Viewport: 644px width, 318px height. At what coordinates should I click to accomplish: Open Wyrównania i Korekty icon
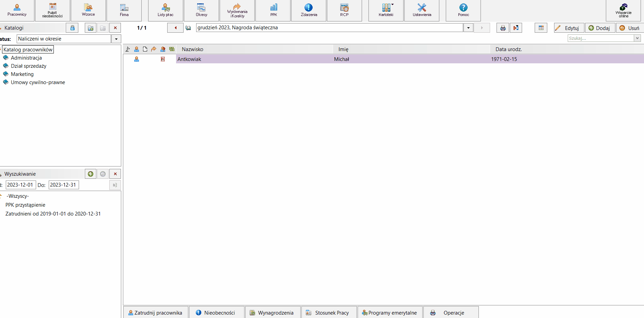pos(237,10)
